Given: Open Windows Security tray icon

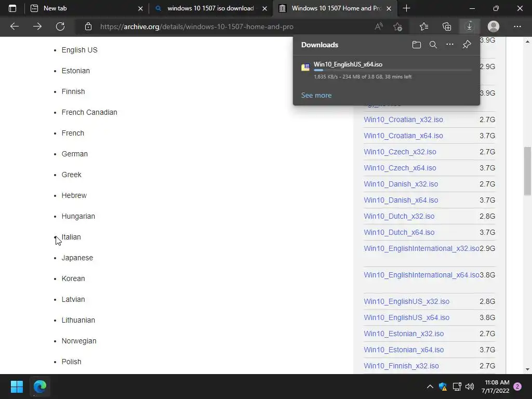Looking at the screenshot, I should click(443, 387).
